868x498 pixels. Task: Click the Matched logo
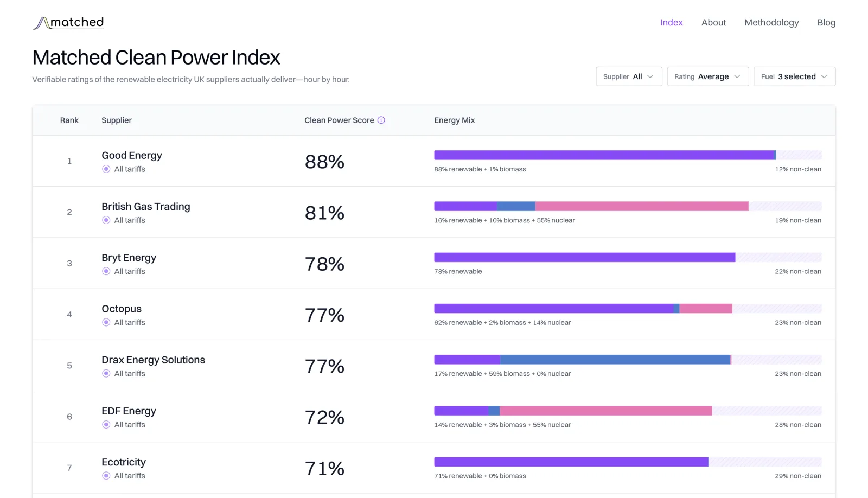(x=68, y=22)
